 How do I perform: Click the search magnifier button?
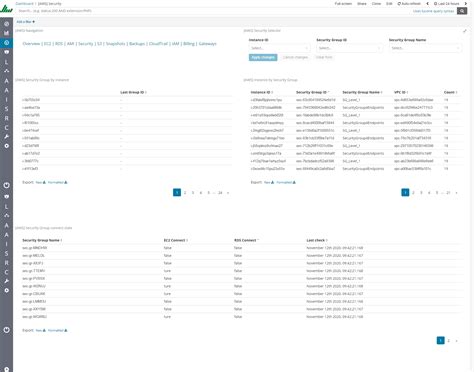pyautogui.click(x=462, y=11)
